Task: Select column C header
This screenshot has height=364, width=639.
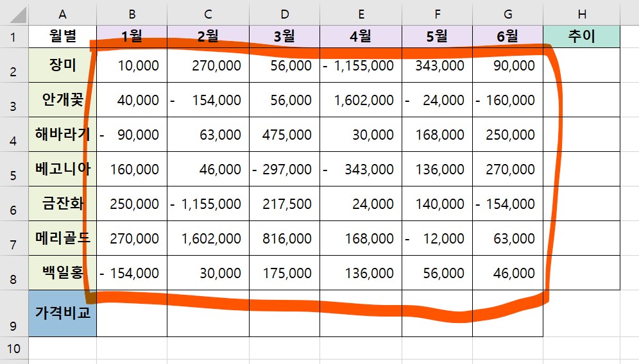Action: (x=209, y=15)
